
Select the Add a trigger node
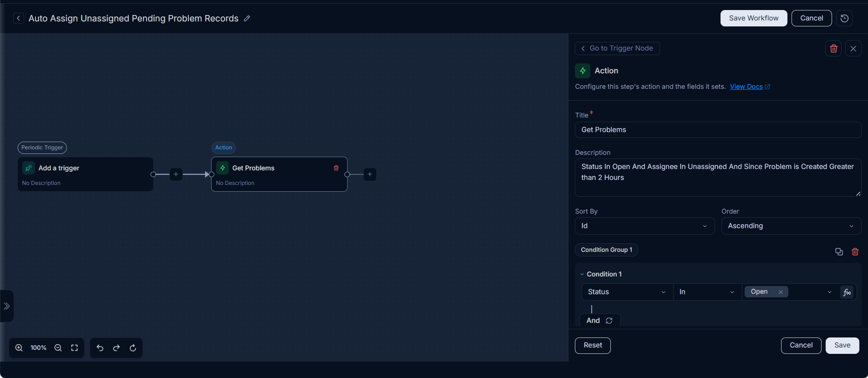tap(86, 174)
